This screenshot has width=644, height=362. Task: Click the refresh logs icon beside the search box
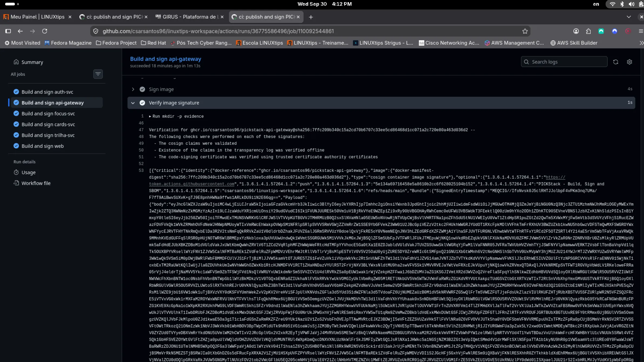click(616, 62)
